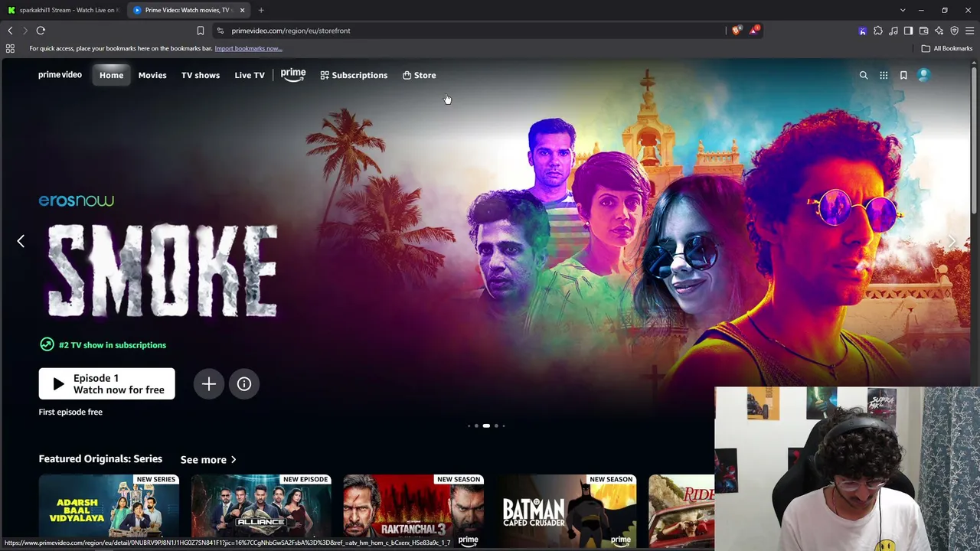Open the browser extensions puzzle icon

878,31
